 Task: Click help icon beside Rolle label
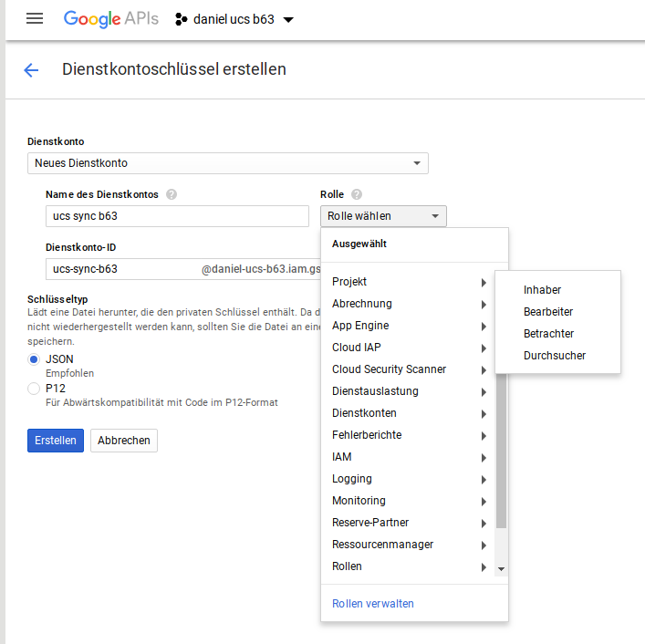356,194
